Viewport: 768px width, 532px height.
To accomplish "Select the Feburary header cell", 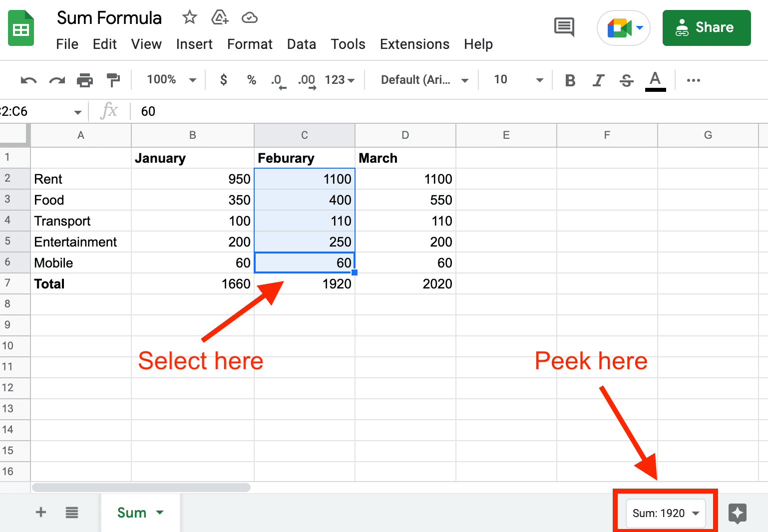I will pos(305,158).
